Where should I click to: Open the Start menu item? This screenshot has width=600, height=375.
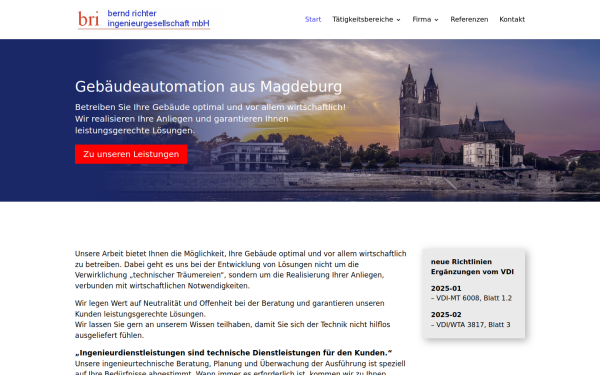pyautogui.click(x=313, y=20)
